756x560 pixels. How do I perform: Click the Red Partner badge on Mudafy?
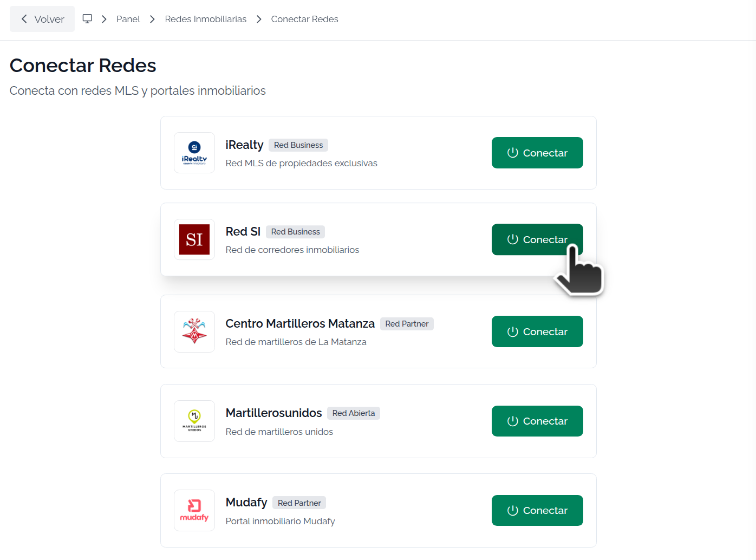pos(299,503)
